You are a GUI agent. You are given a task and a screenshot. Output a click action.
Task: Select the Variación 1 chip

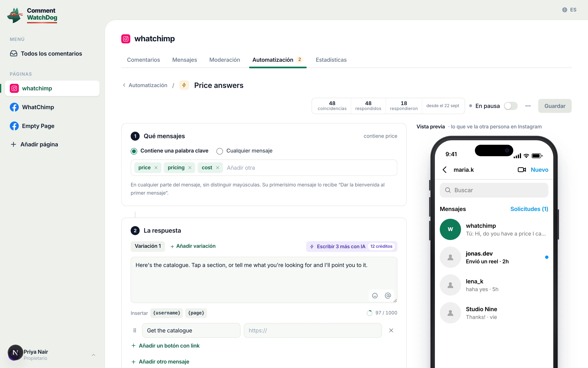[x=148, y=246]
